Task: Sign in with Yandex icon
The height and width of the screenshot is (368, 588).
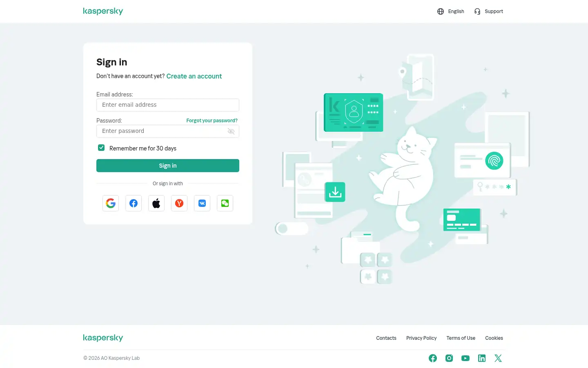Action: click(x=179, y=203)
